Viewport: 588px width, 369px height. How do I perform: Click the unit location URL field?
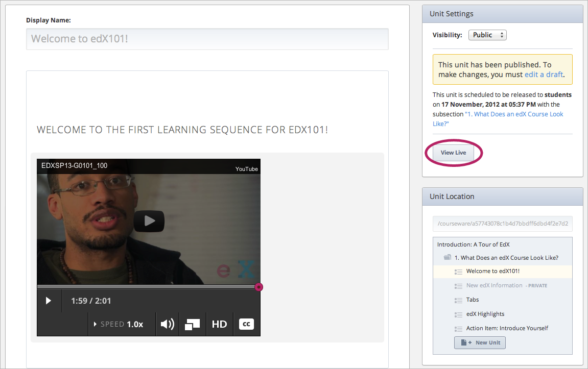(502, 224)
